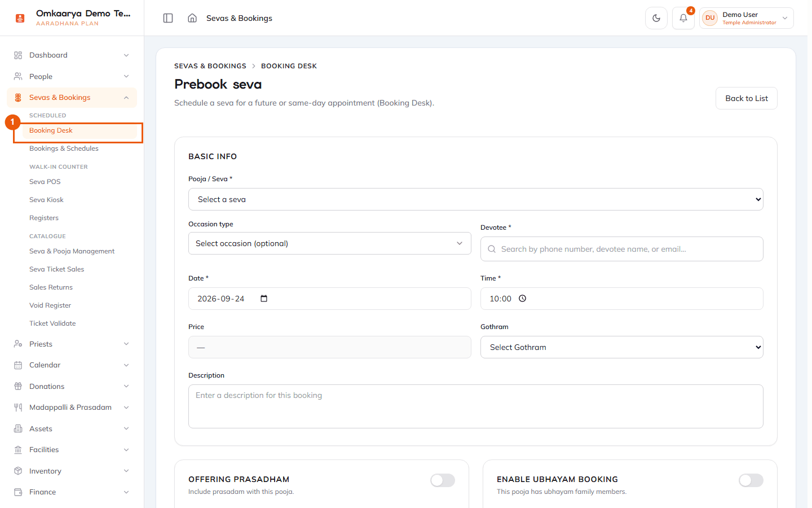Screen dimensions: 812x508
Task: Open the Select occasion dropdown
Action: pyautogui.click(x=330, y=243)
